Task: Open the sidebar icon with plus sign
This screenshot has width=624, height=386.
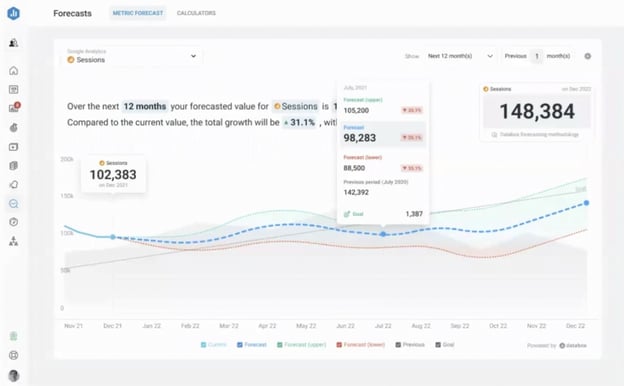Action: point(14,147)
